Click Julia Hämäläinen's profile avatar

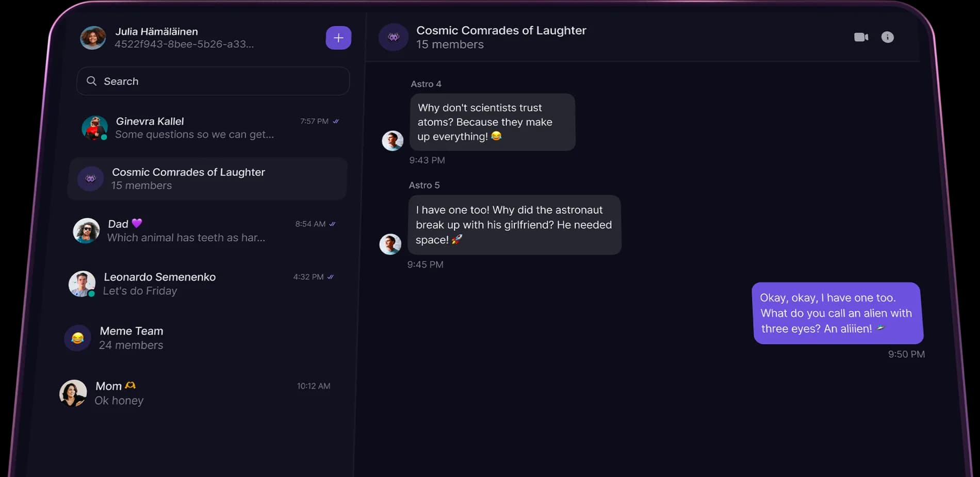pyautogui.click(x=93, y=38)
